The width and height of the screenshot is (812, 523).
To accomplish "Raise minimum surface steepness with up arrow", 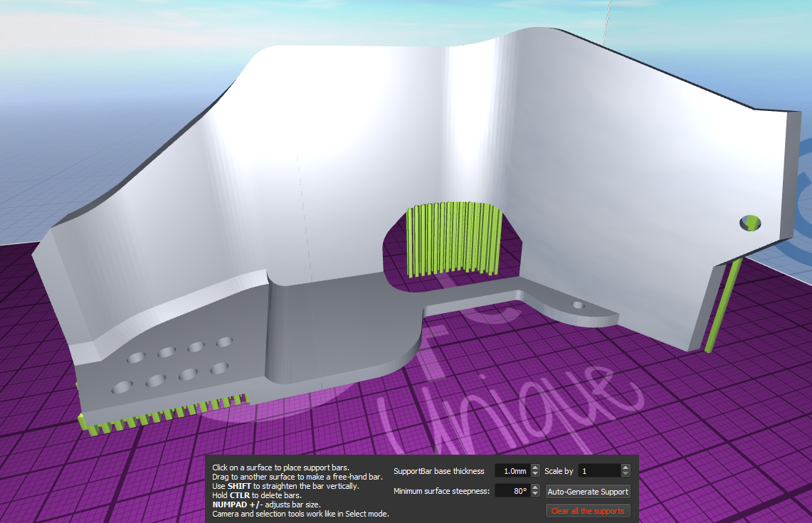I will [x=535, y=488].
